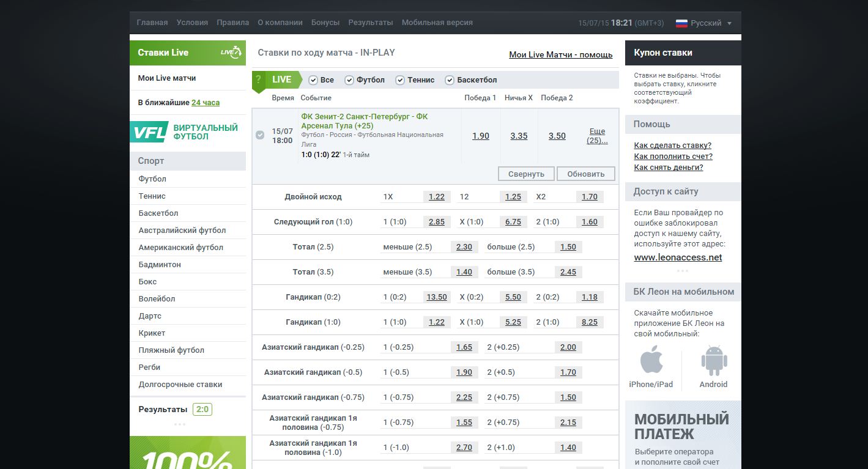
Task: Select Крикет in the sport list
Action: (x=152, y=333)
